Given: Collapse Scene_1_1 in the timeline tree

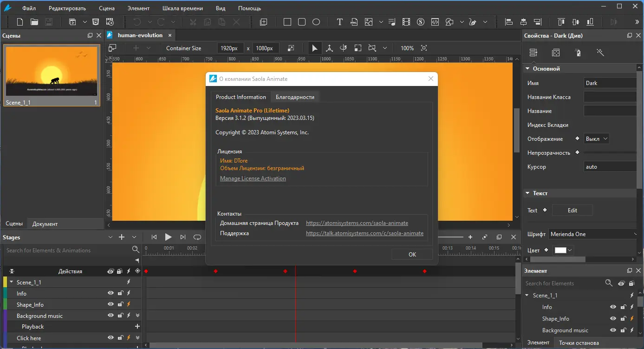Looking at the screenshot, I should [x=11, y=283].
